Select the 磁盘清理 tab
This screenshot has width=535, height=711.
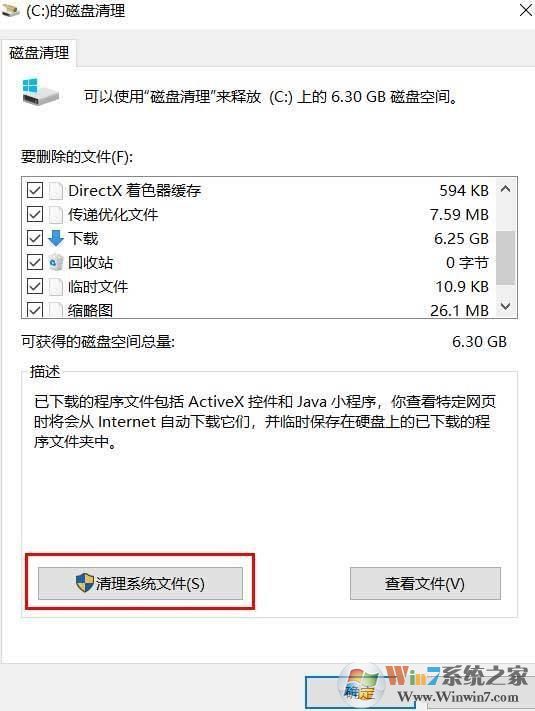pos(39,53)
